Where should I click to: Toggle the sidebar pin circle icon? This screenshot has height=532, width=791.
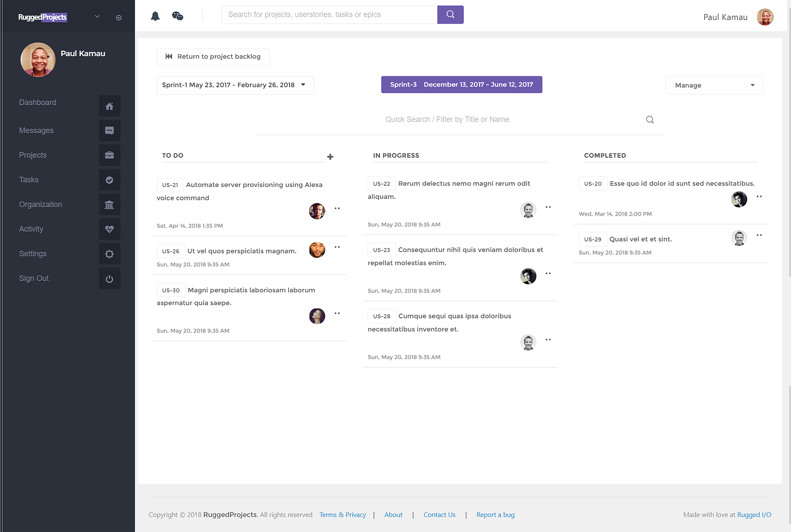(118, 18)
